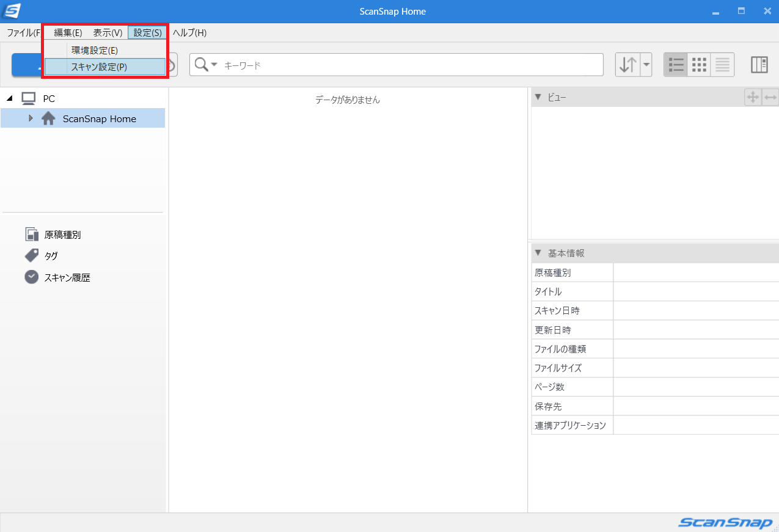Click the タイトル label in 基本情報

click(x=548, y=291)
